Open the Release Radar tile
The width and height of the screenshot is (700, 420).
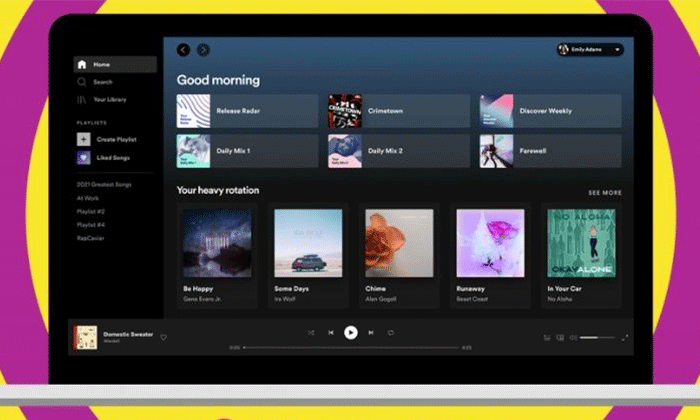247,111
